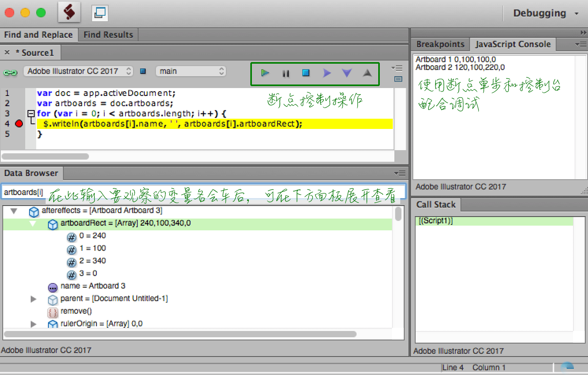Click the green link target application icon

[10, 72]
